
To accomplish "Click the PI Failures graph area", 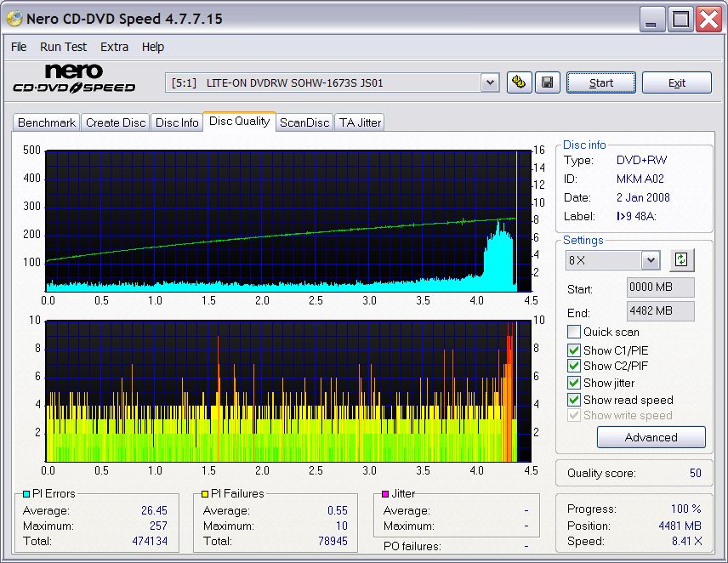I will (x=287, y=391).
